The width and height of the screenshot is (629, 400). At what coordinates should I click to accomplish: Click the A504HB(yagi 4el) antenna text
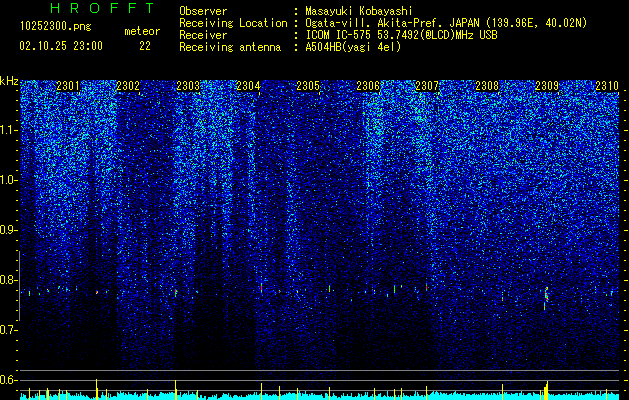[353, 47]
